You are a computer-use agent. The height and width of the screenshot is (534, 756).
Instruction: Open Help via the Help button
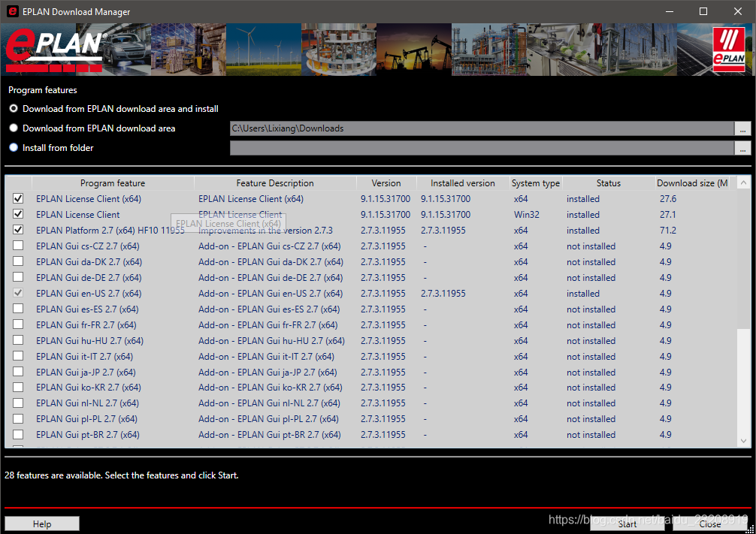click(42, 523)
